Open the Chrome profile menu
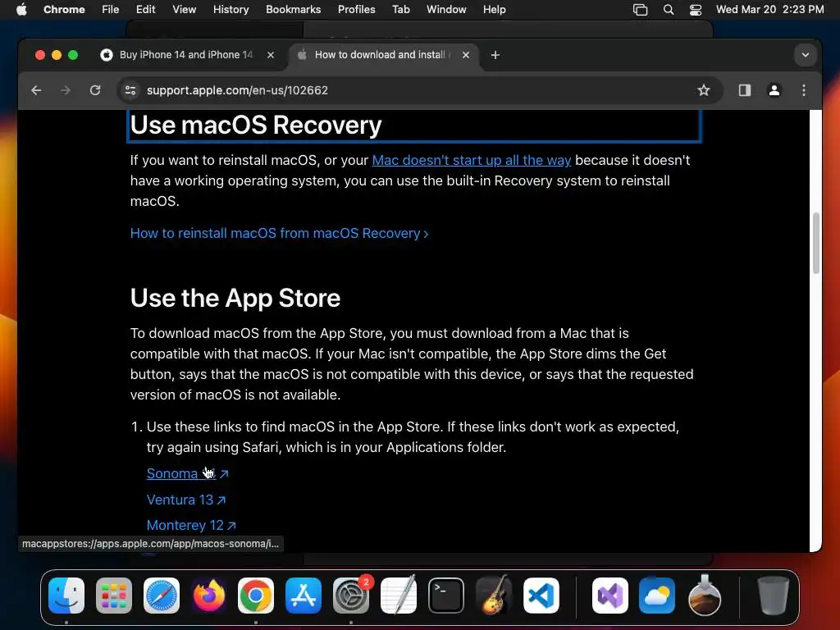This screenshot has width=840, height=630. 774,90
